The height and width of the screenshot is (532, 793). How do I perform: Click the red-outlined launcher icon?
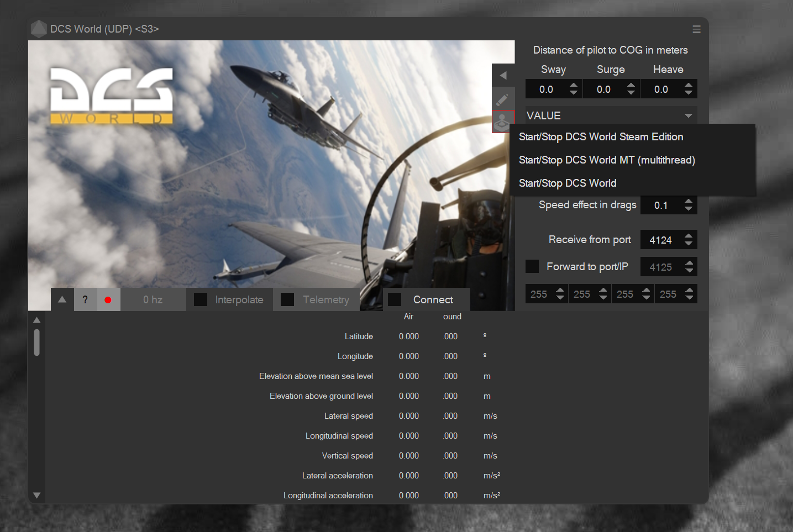[x=502, y=121]
